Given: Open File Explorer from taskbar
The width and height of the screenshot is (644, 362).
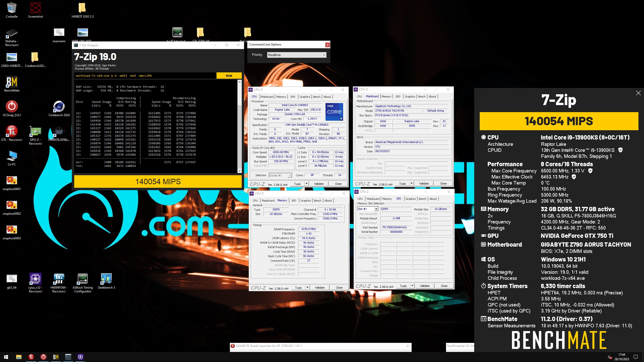Looking at the screenshot, I should 19,357.
